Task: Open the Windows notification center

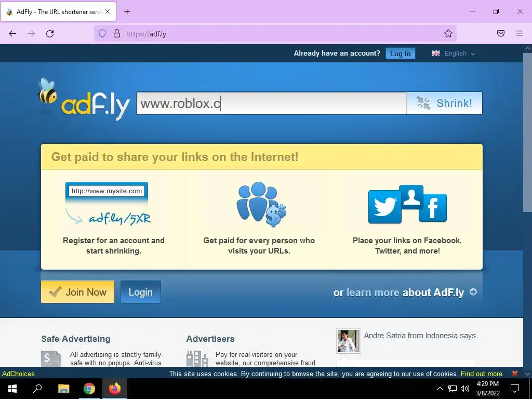Action: tap(515, 389)
